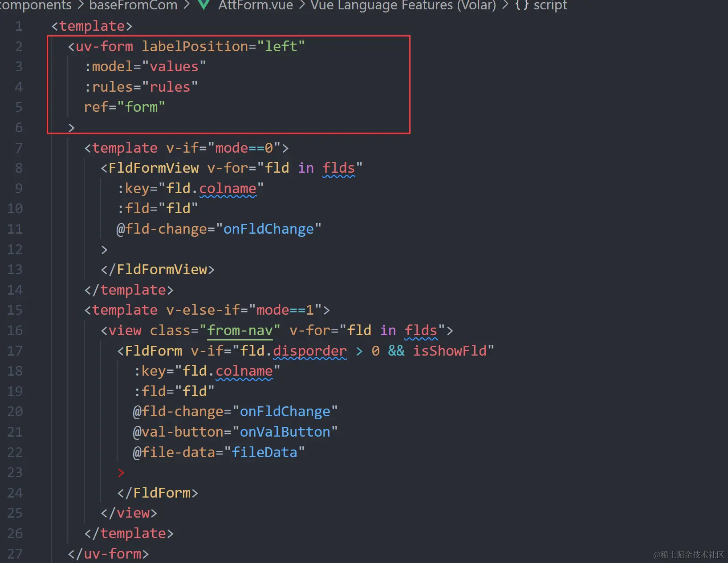
Task: Open the Vue Language Features (Volar) breadcrumb
Action: click(403, 5)
